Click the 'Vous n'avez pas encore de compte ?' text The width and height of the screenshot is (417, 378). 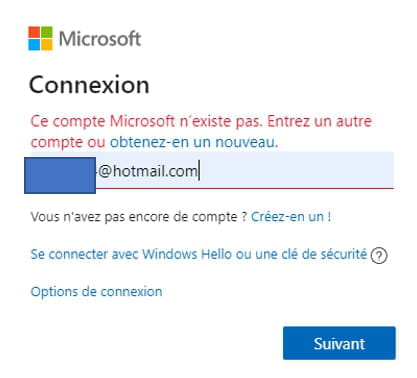pyautogui.click(x=139, y=217)
